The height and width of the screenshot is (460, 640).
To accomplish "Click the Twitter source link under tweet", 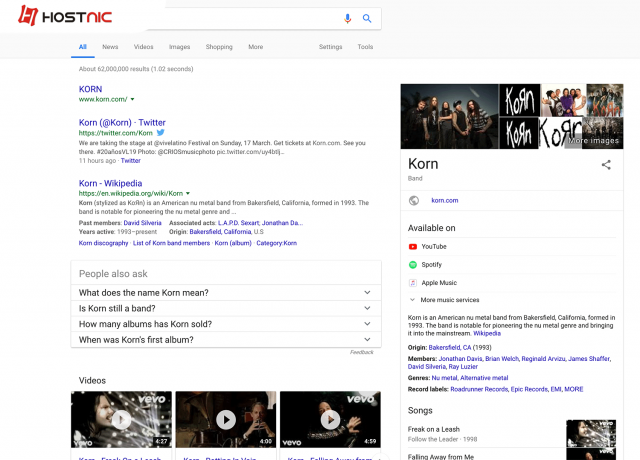I will pyautogui.click(x=131, y=161).
